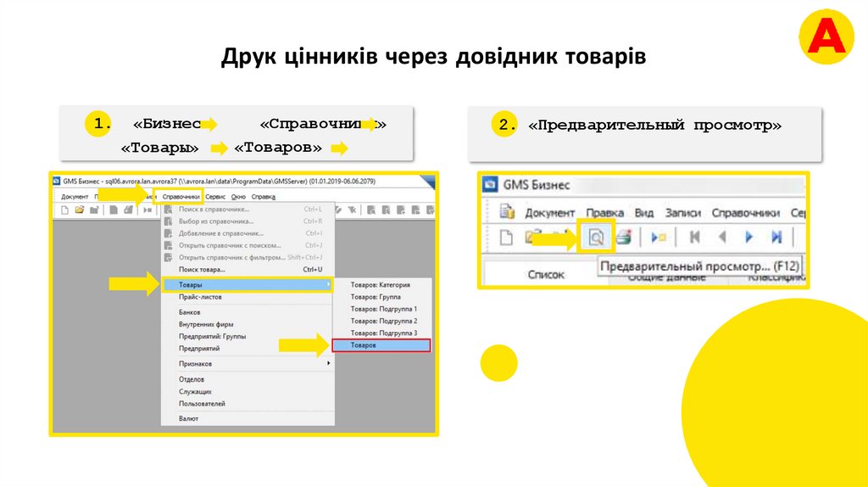The width and height of the screenshot is (868, 487).
Task: Select Предприятий menu entry above Признаков
Action: (248, 349)
